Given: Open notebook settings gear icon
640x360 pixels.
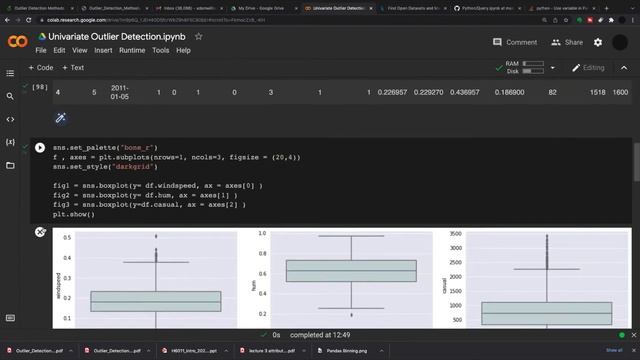Looking at the screenshot, I should [x=598, y=42].
